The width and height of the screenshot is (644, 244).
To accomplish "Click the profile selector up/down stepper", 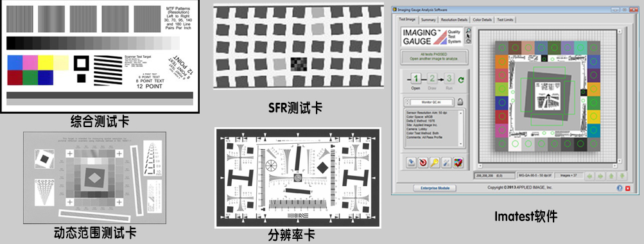I will pyautogui.click(x=406, y=102).
